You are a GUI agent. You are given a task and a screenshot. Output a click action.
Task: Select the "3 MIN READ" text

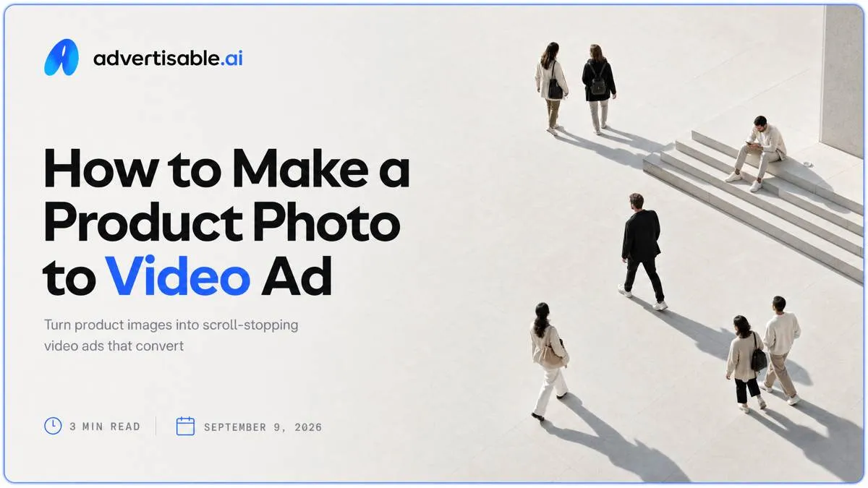point(105,427)
